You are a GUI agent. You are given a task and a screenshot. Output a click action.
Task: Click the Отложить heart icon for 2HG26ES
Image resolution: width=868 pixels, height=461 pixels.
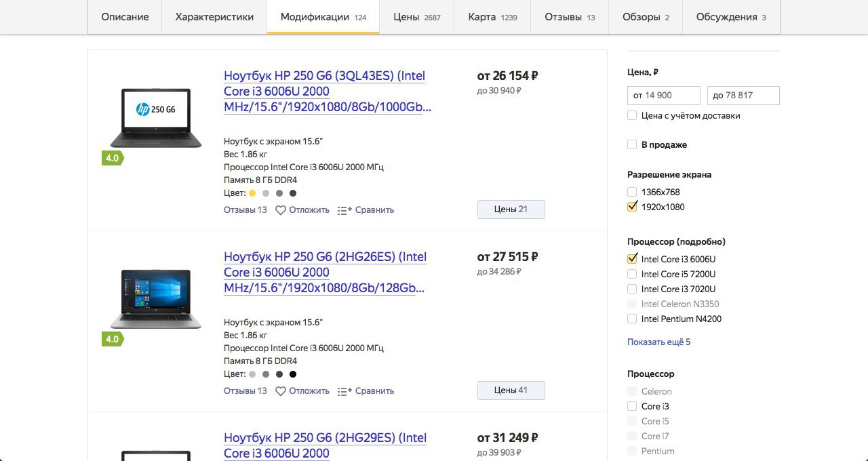point(281,391)
